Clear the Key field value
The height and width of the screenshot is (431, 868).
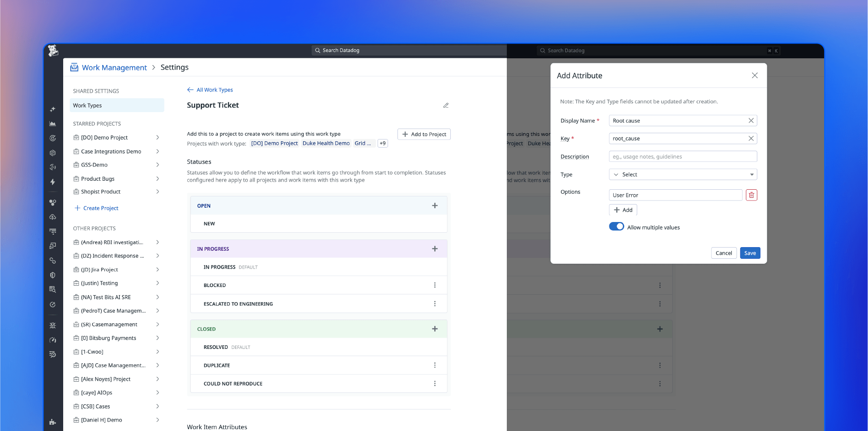751,139
